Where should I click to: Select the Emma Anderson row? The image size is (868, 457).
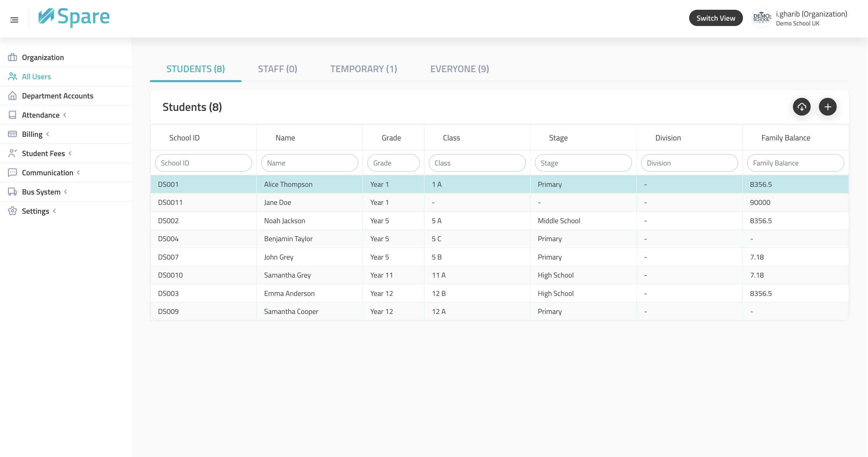[499, 294]
